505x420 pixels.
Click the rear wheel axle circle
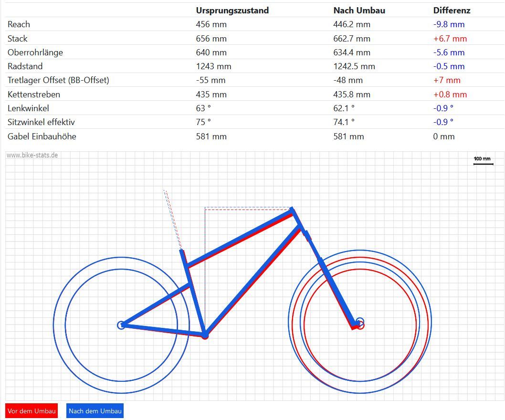pos(121,325)
